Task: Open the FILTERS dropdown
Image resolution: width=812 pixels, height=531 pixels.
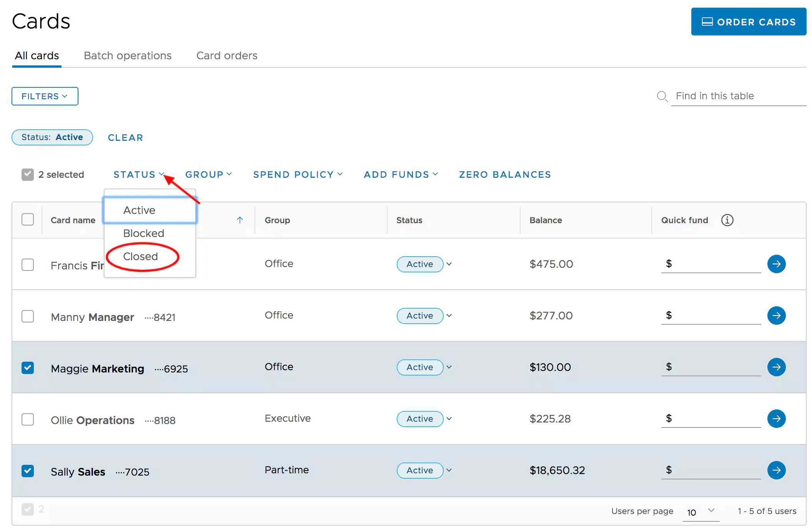Action: [x=45, y=96]
